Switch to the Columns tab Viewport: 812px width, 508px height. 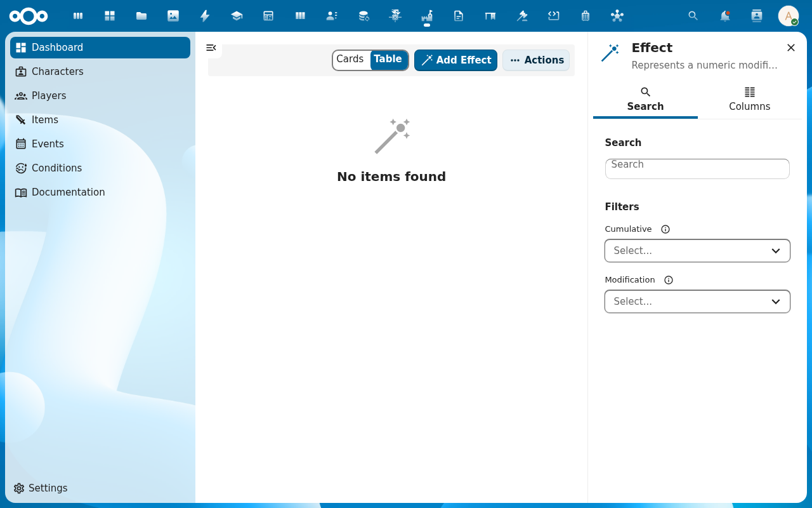click(x=750, y=100)
